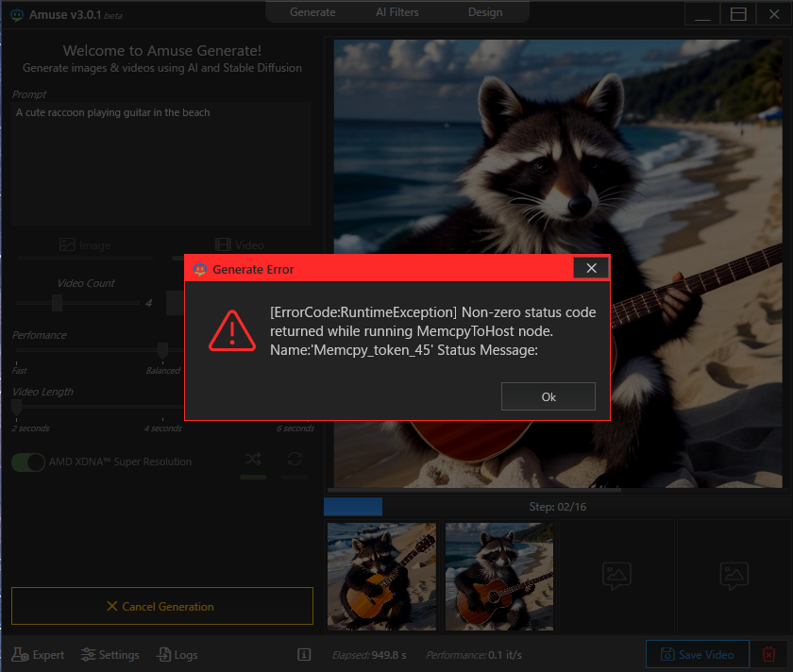Close the Generate Error dialog with X

591,268
